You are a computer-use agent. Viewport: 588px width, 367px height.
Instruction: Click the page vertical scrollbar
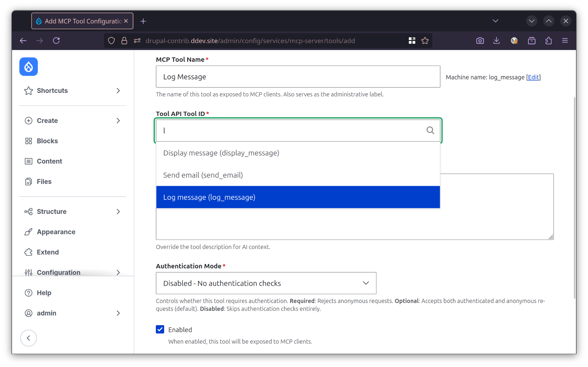[574, 198]
